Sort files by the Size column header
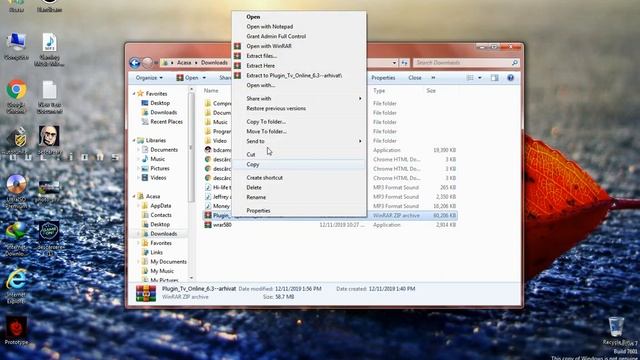The image size is (640, 360). coord(431,91)
